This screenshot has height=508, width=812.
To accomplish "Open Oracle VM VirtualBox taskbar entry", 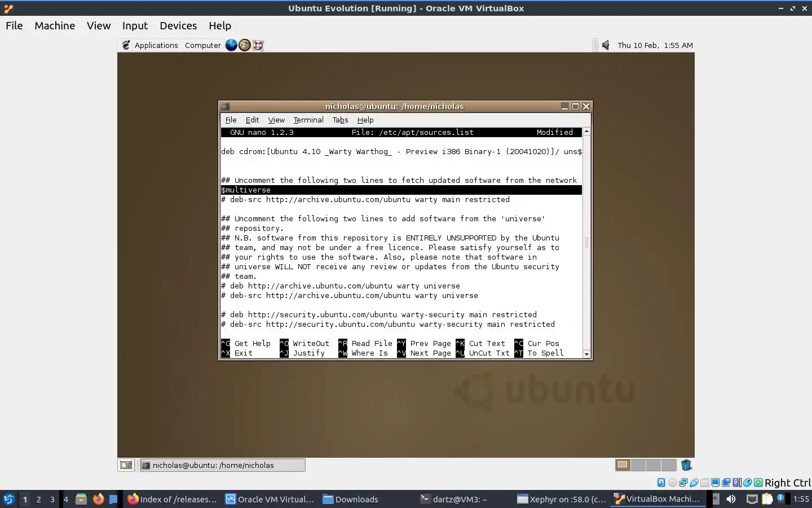I will 270,499.
